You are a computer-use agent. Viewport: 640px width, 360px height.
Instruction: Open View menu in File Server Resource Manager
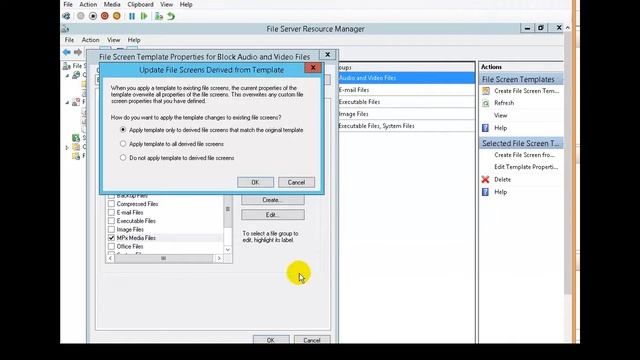[x=113, y=40]
